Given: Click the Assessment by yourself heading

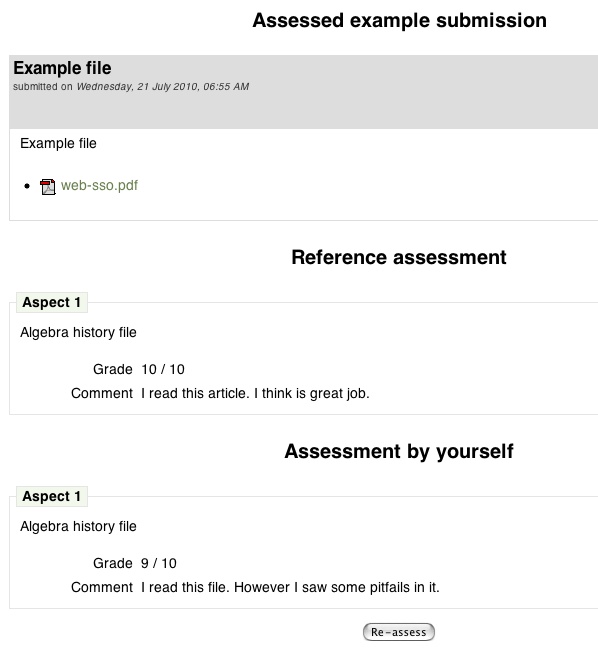Looking at the screenshot, I should [399, 451].
